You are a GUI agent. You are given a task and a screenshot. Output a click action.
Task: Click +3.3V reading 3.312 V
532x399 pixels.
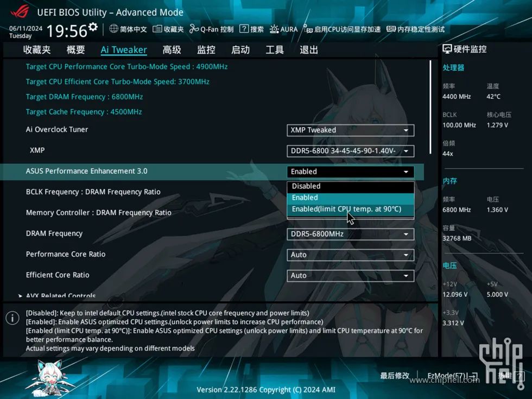point(453,323)
